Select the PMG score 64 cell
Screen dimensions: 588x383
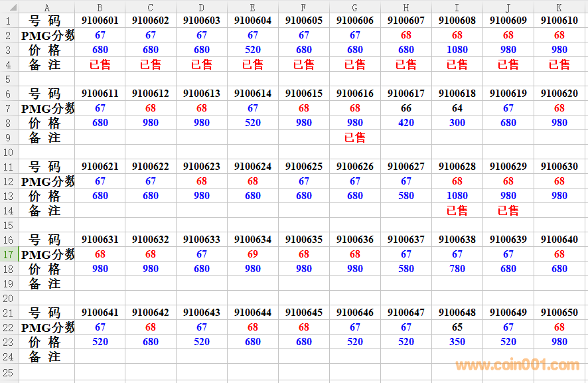click(x=457, y=108)
